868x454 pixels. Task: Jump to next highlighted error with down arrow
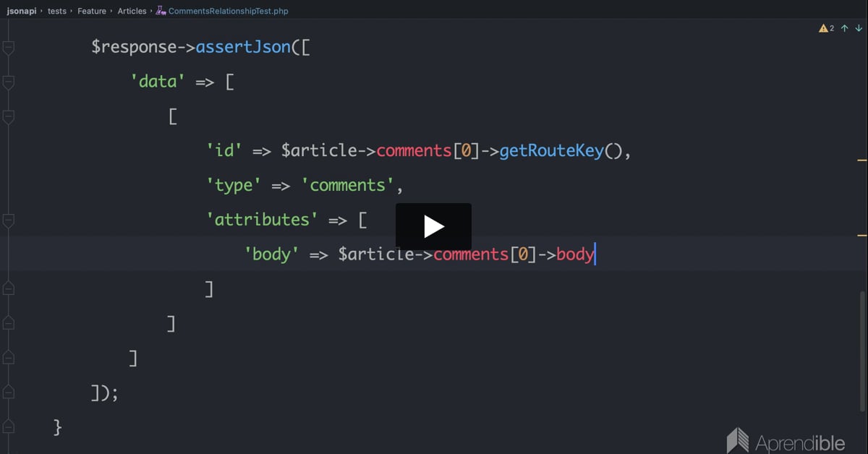point(859,28)
